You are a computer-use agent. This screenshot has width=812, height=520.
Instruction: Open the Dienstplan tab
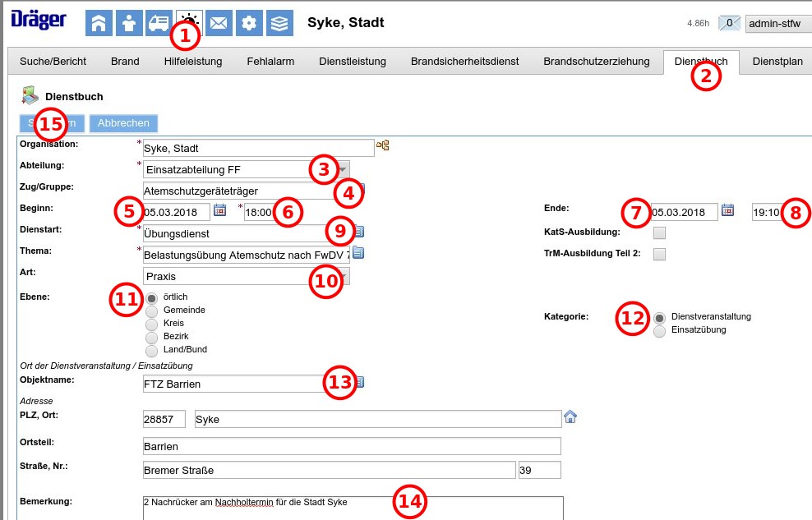point(777,62)
